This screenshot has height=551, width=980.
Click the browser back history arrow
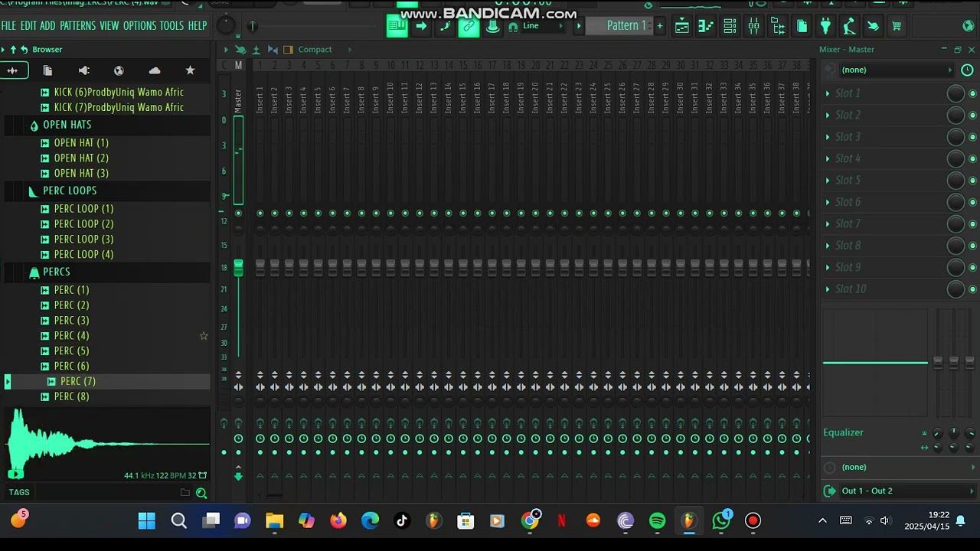[x=24, y=49]
